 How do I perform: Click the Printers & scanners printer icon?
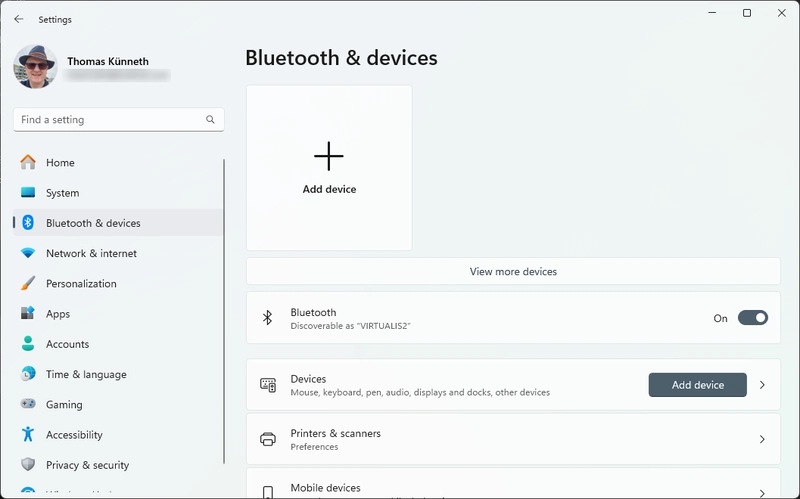click(268, 439)
